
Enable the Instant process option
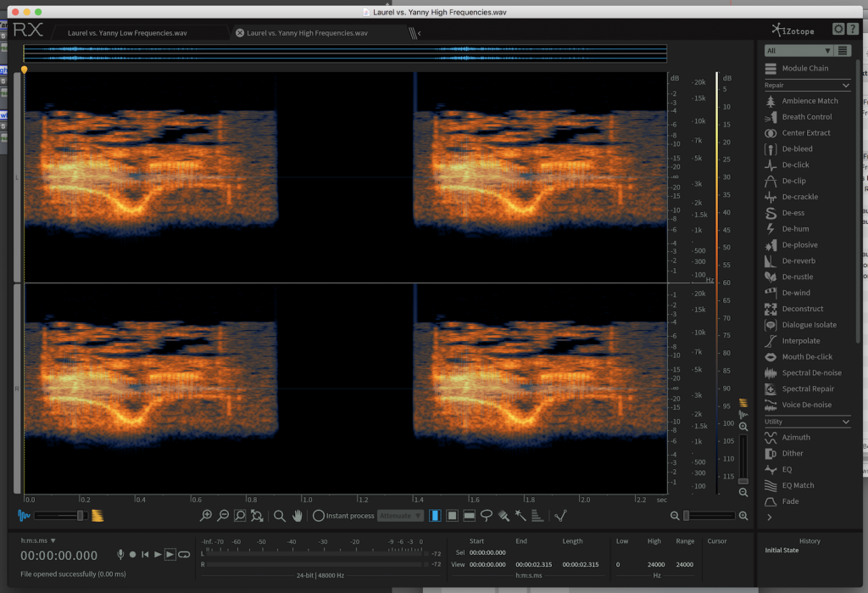click(x=319, y=516)
